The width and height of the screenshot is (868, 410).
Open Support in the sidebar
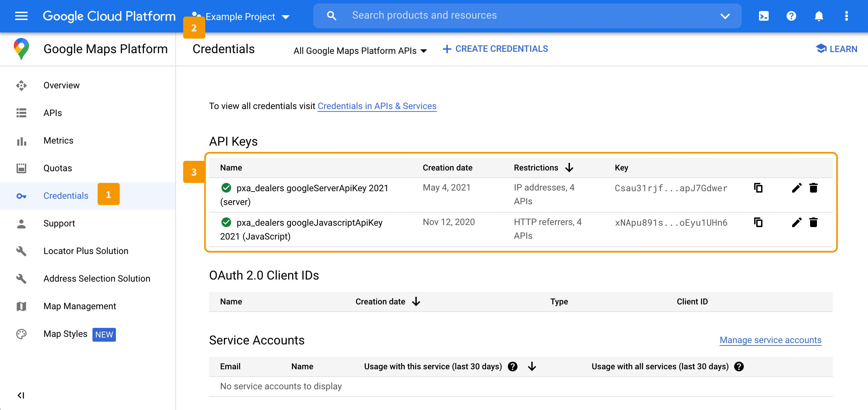pyautogui.click(x=59, y=223)
